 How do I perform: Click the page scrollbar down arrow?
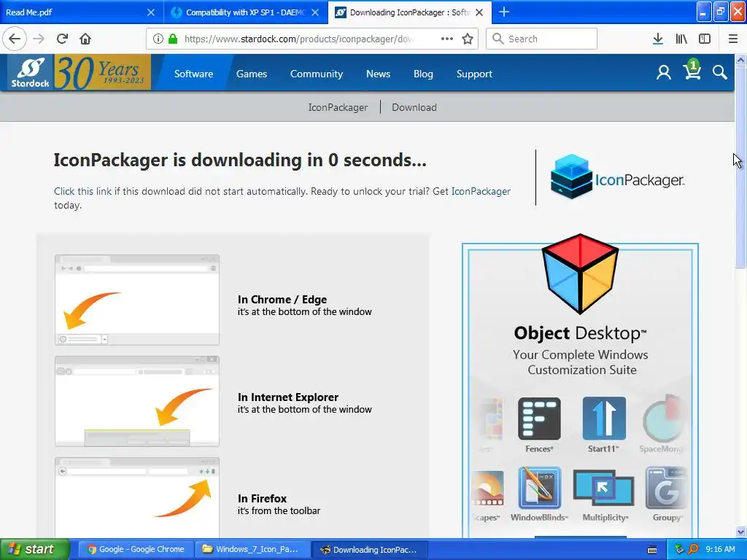(x=741, y=532)
